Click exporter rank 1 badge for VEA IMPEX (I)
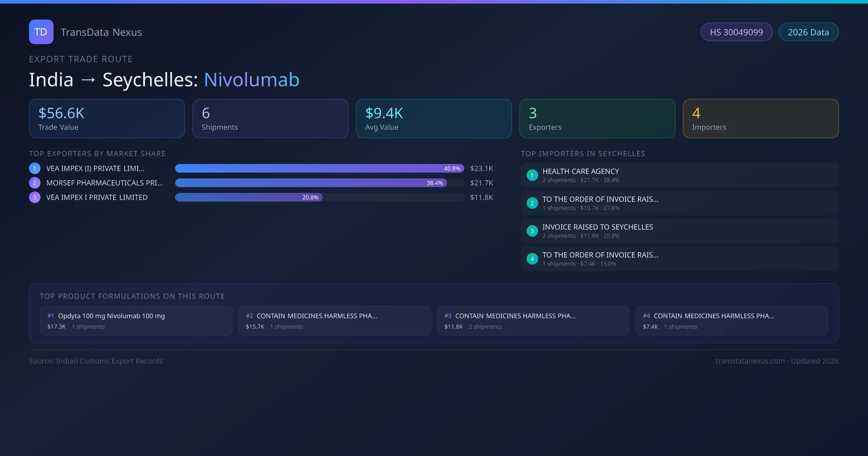Screen dimensions: 868x456 (35, 168)
